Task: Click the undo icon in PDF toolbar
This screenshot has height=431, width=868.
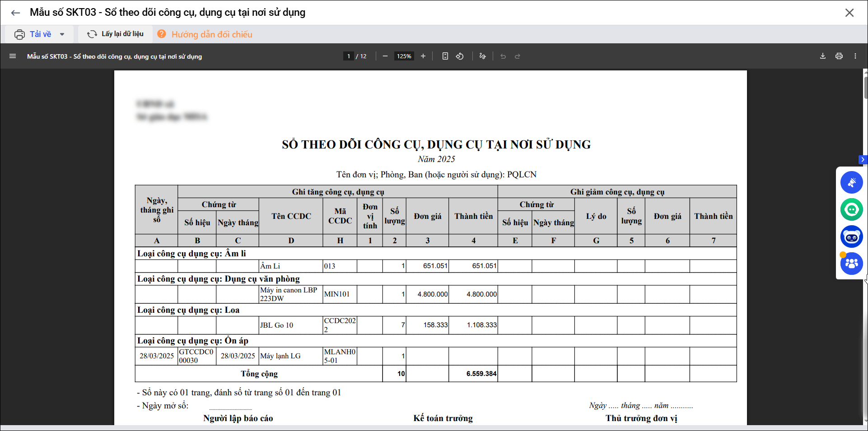Action: point(503,56)
